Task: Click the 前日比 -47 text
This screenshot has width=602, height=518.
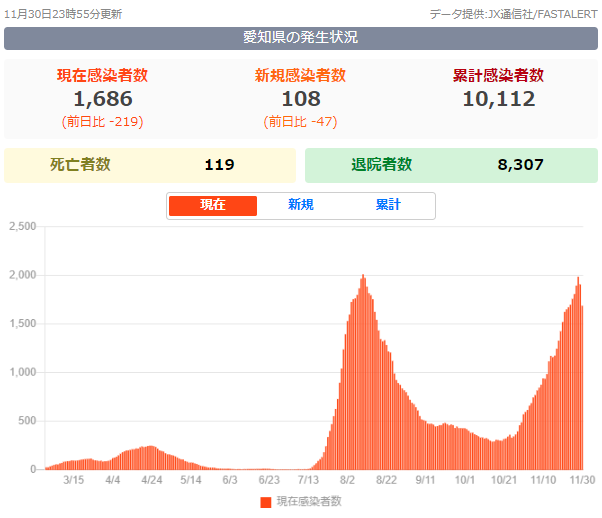Action: click(x=301, y=122)
